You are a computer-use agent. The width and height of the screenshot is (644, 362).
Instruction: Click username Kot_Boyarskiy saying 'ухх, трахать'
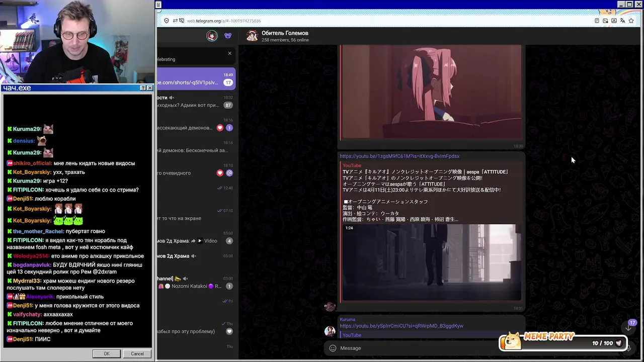point(32,172)
